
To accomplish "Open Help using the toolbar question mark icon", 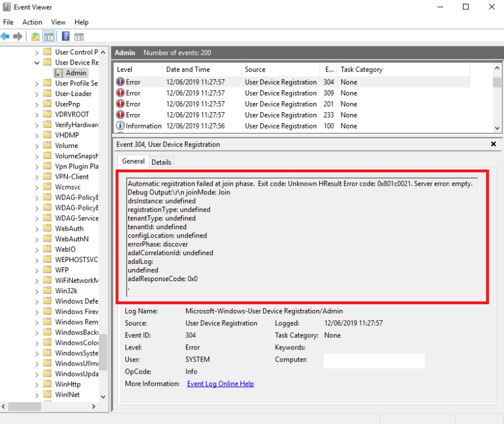I will point(65,35).
